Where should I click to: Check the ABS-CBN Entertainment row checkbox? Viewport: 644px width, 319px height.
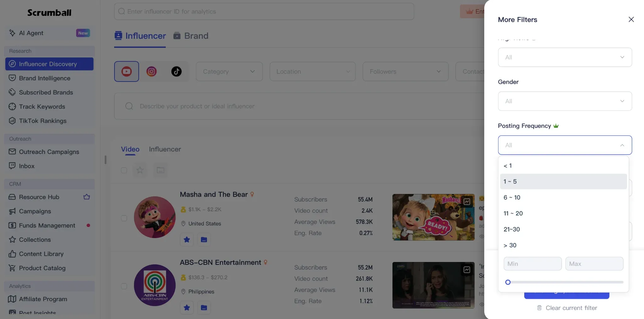124,286
